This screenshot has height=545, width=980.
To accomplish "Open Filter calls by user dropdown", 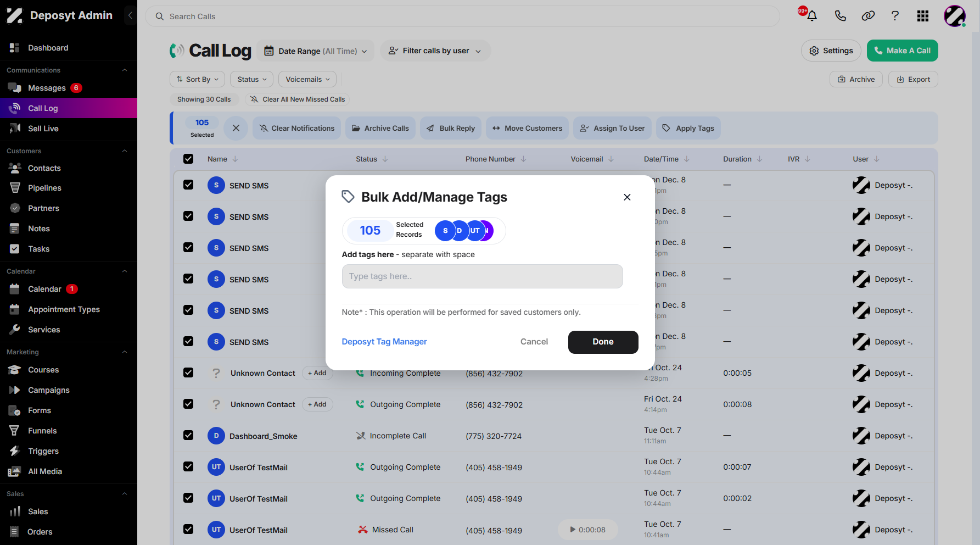I will point(435,51).
